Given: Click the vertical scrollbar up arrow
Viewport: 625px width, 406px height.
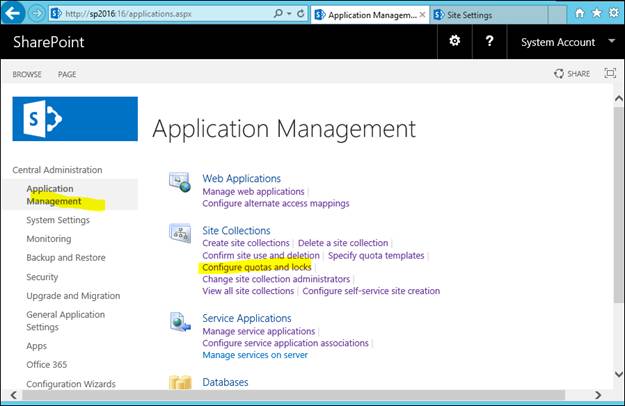Looking at the screenshot, I should 619,98.
